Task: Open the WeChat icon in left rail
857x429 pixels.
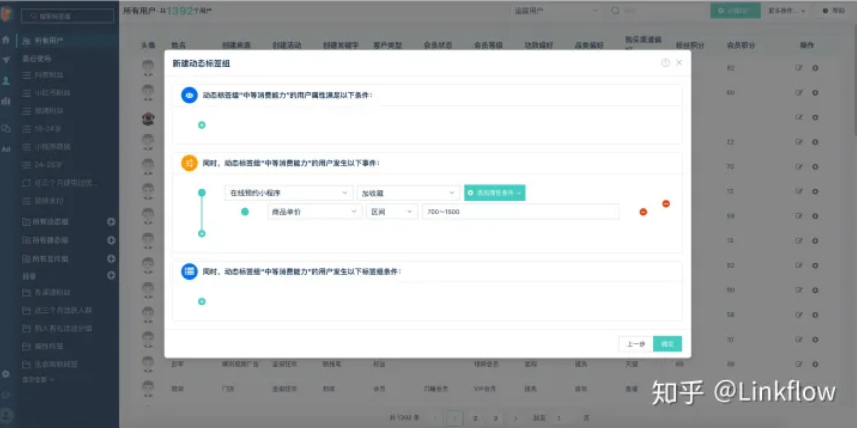Action: 6,128
